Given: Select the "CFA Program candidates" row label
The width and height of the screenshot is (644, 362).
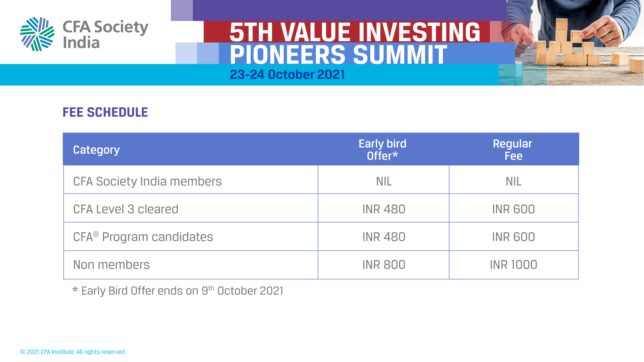Looking at the screenshot, I should 143,237.
